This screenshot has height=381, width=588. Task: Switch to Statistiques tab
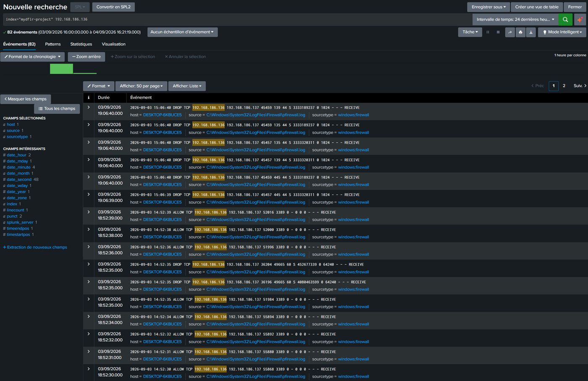click(x=81, y=44)
